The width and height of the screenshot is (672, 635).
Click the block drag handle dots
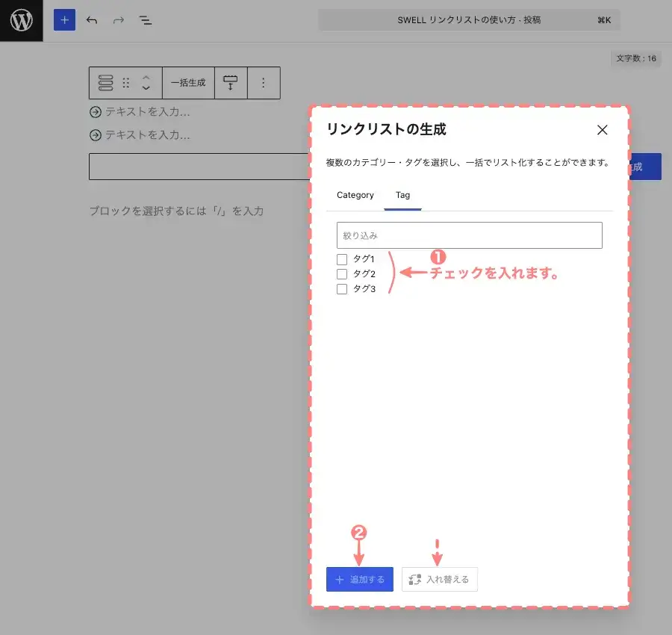tap(126, 83)
